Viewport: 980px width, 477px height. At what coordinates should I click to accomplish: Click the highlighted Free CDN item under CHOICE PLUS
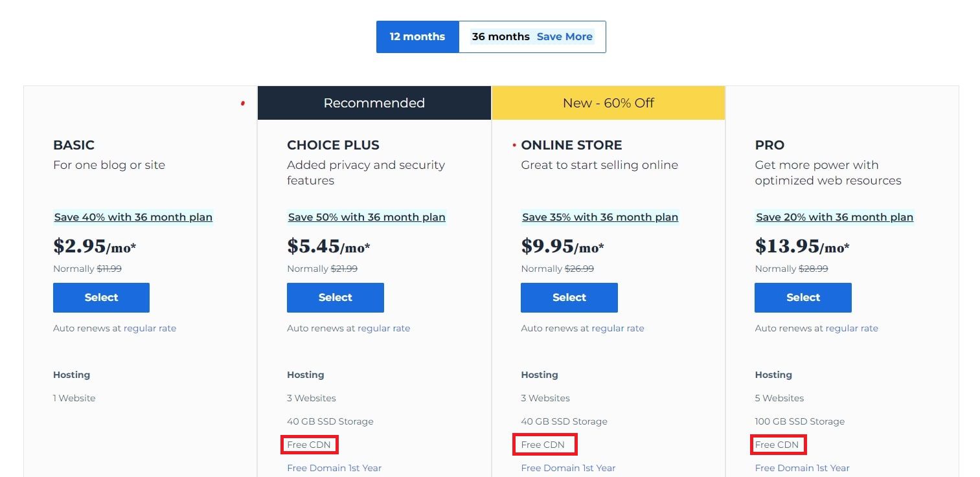point(309,445)
